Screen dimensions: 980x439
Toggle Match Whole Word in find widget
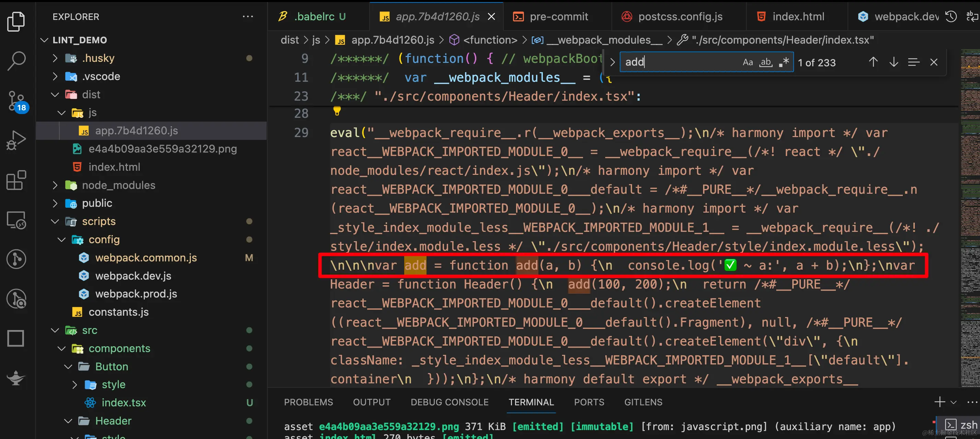coord(766,62)
